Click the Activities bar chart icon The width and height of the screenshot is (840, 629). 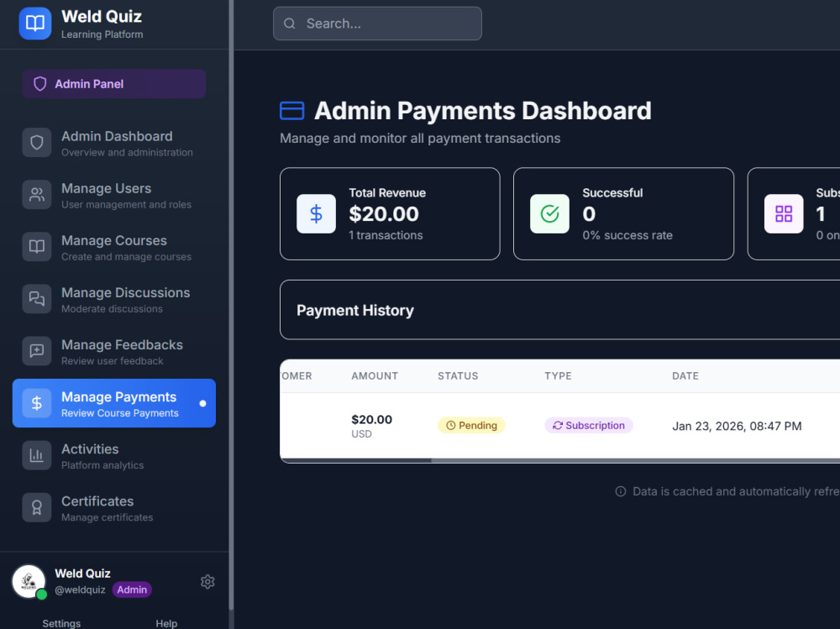point(36,455)
